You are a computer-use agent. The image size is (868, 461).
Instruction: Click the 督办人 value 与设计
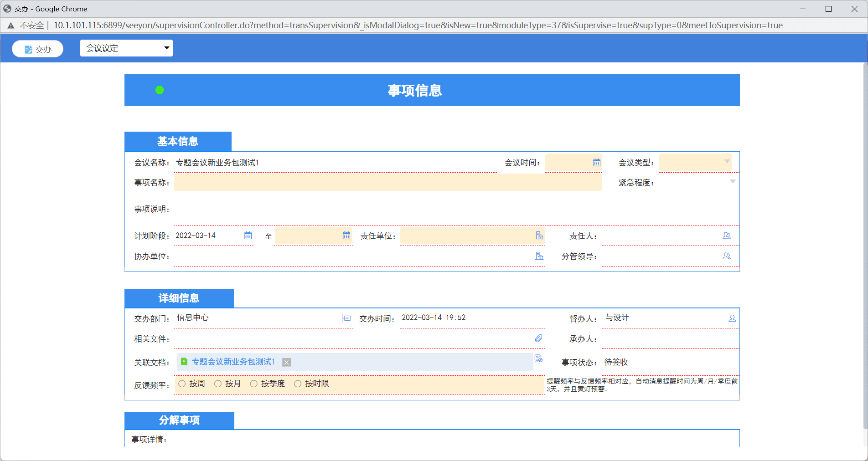coord(617,318)
